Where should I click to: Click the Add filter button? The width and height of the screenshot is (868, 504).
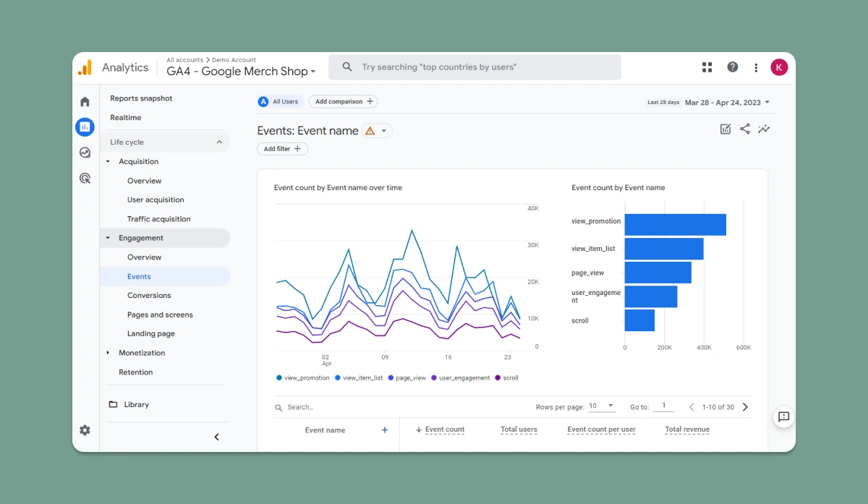(x=282, y=149)
